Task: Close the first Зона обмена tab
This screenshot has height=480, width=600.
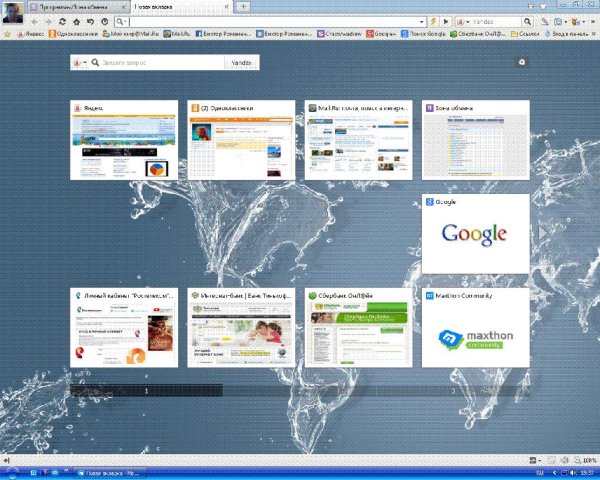Action: click(123, 7)
